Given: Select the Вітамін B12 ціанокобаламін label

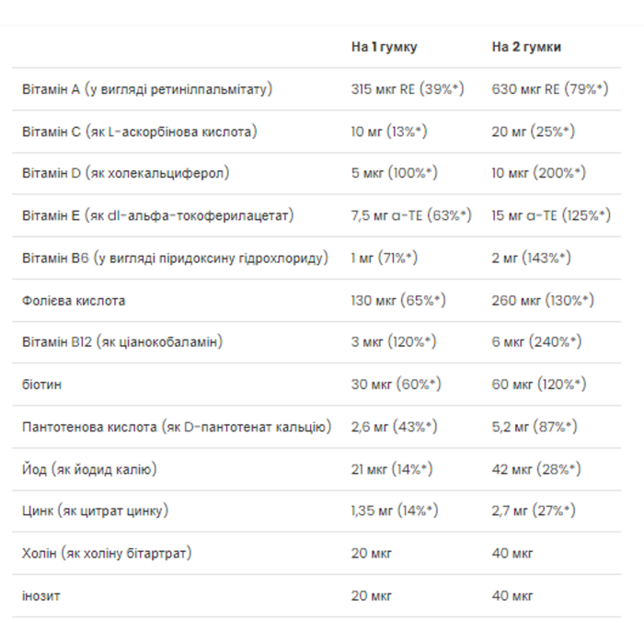Looking at the screenshot, I should 122,342.
